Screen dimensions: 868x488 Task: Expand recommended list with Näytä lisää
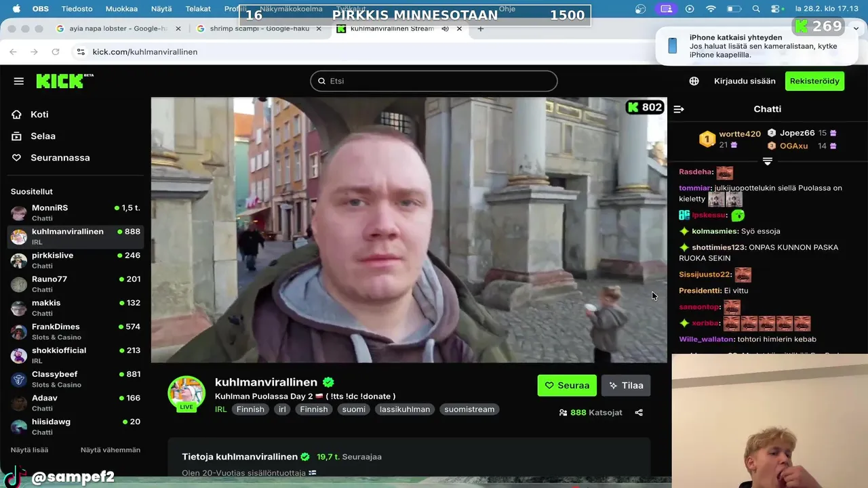29,450
